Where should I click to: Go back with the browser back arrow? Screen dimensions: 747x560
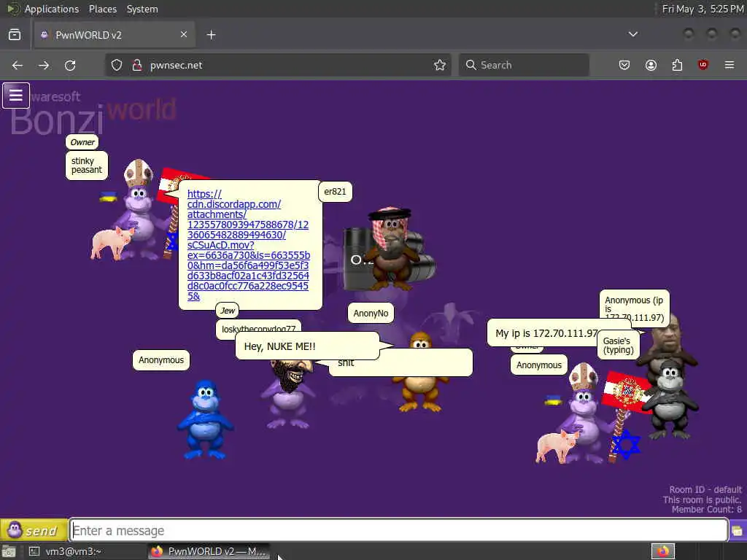click(18, 65)
